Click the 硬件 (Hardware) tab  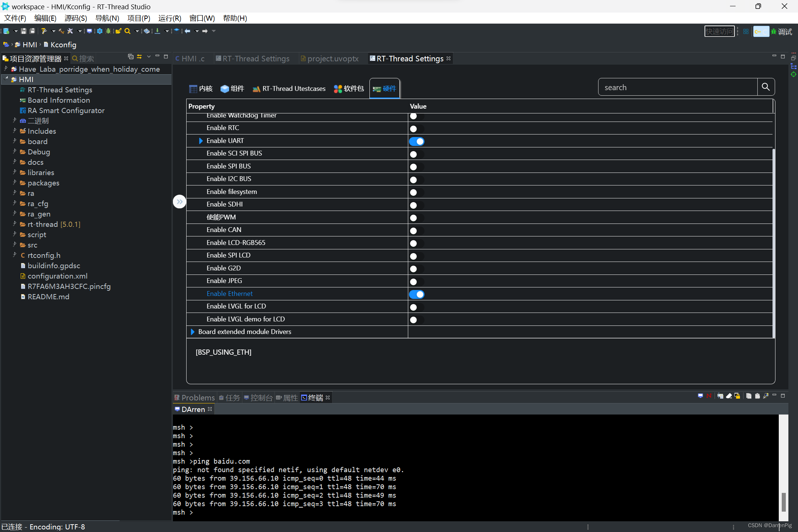coord(385,88)
